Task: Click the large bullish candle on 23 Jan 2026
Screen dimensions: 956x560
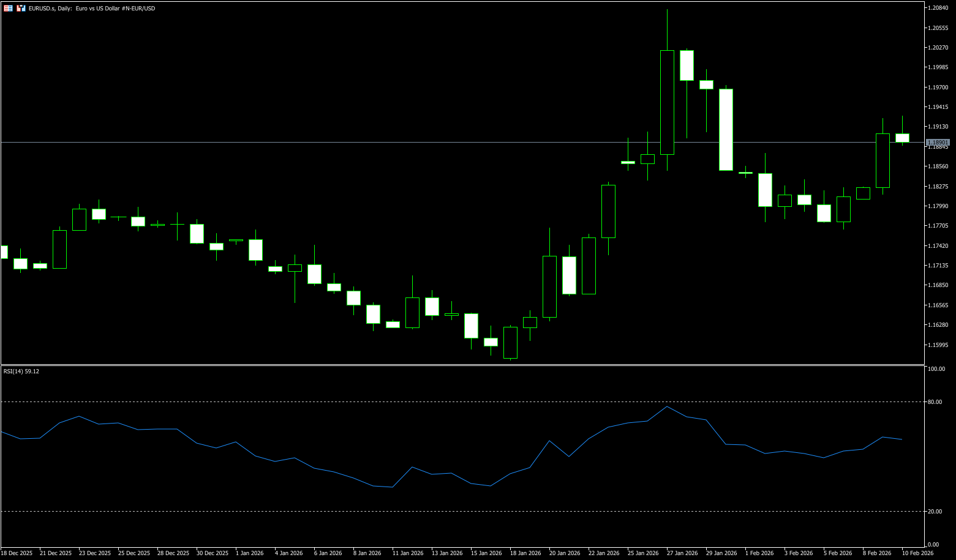Action: click(608, 211)
